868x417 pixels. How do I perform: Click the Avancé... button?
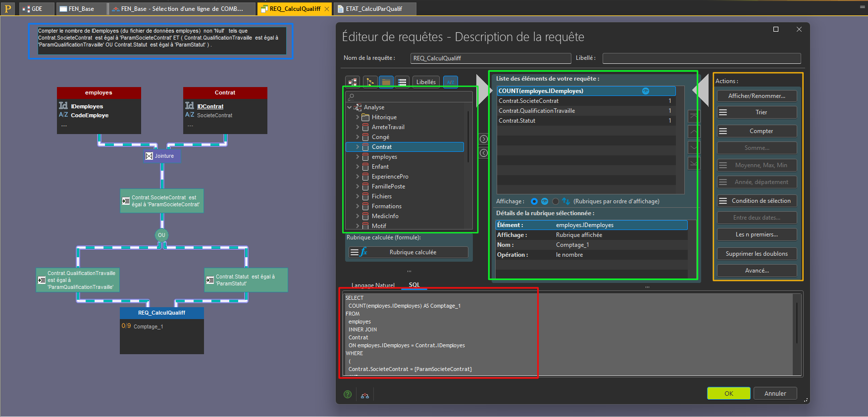[x=757, y=271]
